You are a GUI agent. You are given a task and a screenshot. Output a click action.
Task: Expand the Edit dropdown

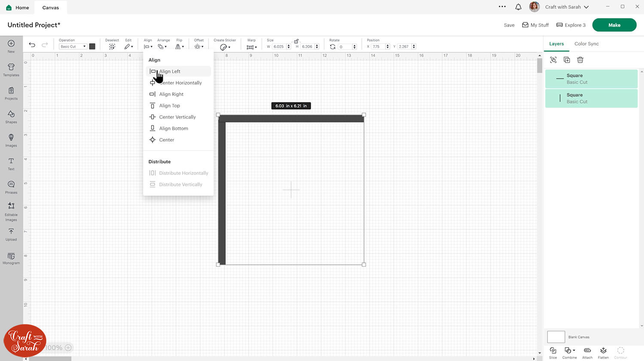[128, 46]
